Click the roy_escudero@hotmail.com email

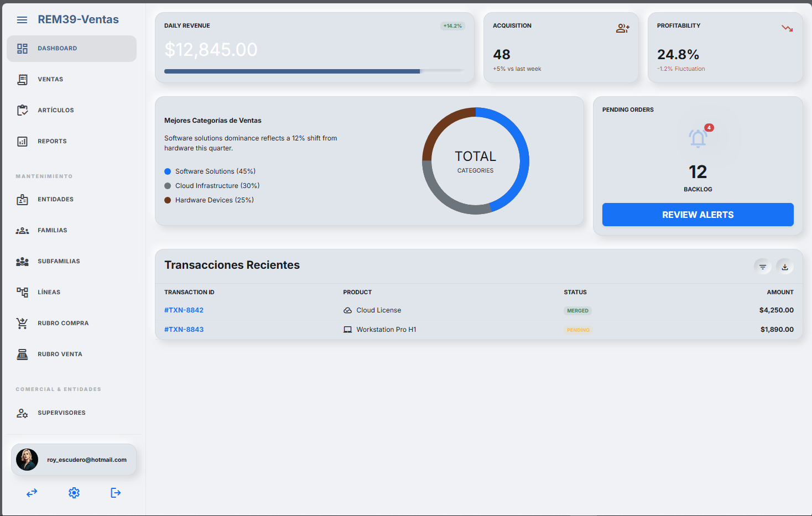click(x=87, y=460)
